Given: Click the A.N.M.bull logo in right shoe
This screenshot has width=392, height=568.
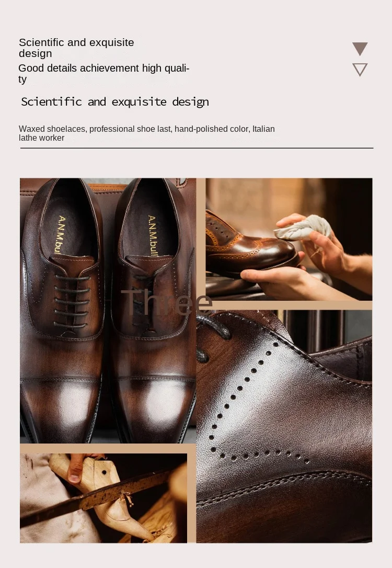Looking at the screenshot, I should coord(152,235).
